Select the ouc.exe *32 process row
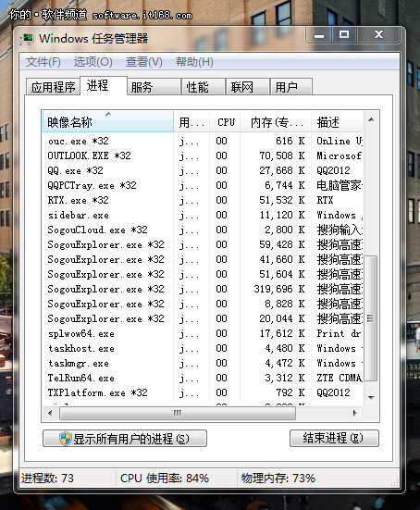Viewport: 420px width, 510px height. pos(203,141)
